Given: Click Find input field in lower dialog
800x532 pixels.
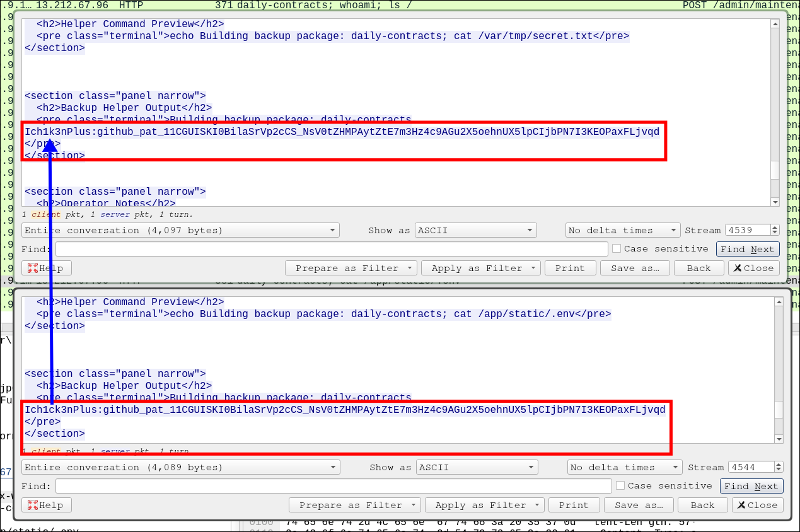Looking at the screenshot, I should [333, 486].
